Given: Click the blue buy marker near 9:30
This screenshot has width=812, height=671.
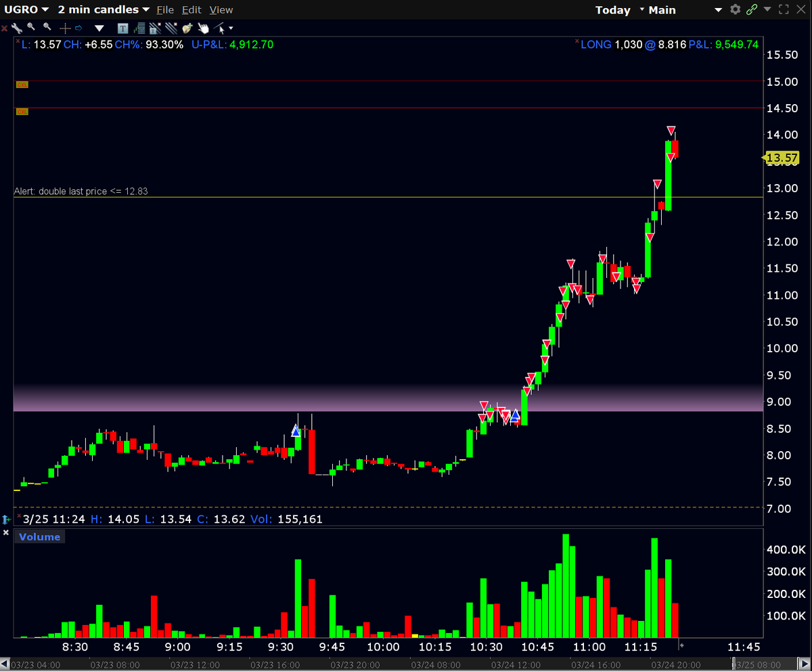Looking at the screenshot, I should pos(296,431).
